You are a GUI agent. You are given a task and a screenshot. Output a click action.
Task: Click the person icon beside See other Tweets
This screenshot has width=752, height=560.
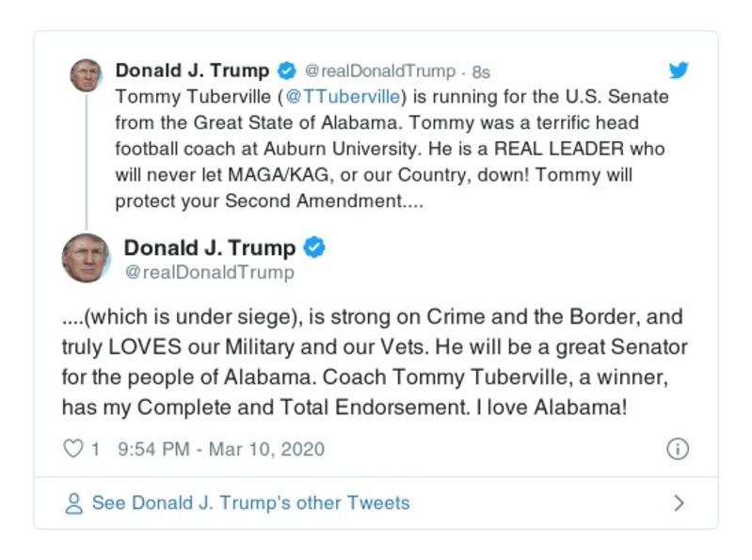point(73,504)
